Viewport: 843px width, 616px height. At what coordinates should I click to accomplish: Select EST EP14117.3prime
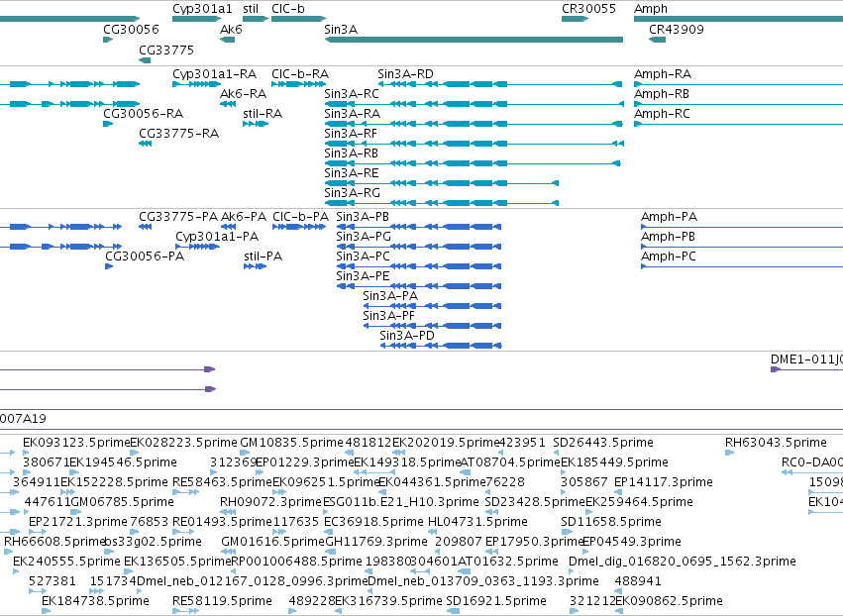(x=618, y=492)
